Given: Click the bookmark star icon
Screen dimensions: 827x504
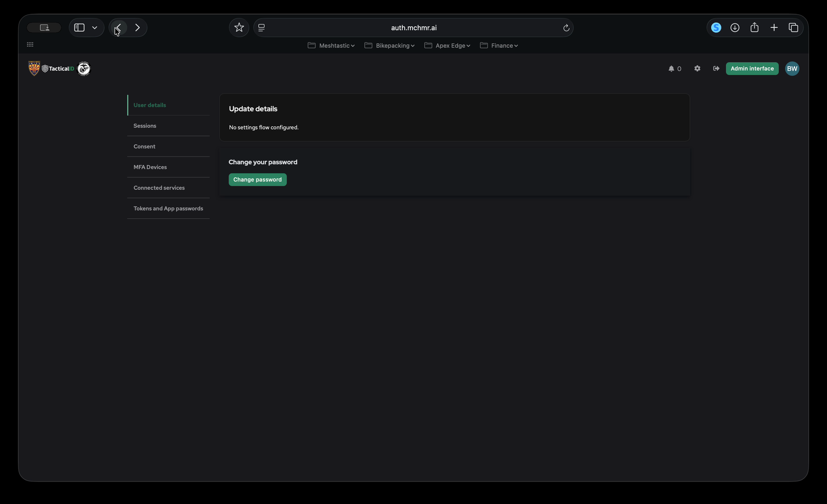Looking at the screenshot, I should pos(239,28).
